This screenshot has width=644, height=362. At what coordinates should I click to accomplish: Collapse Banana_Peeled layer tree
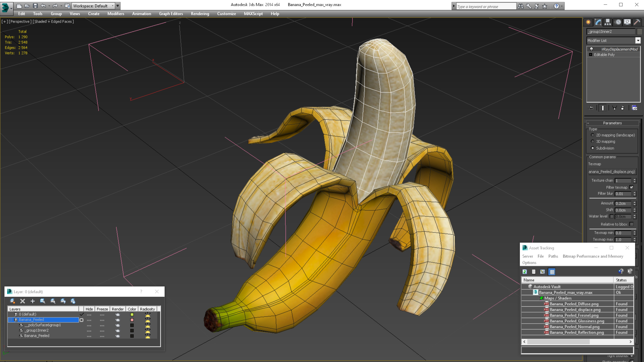pyautogui.click(x=11, y=320)
